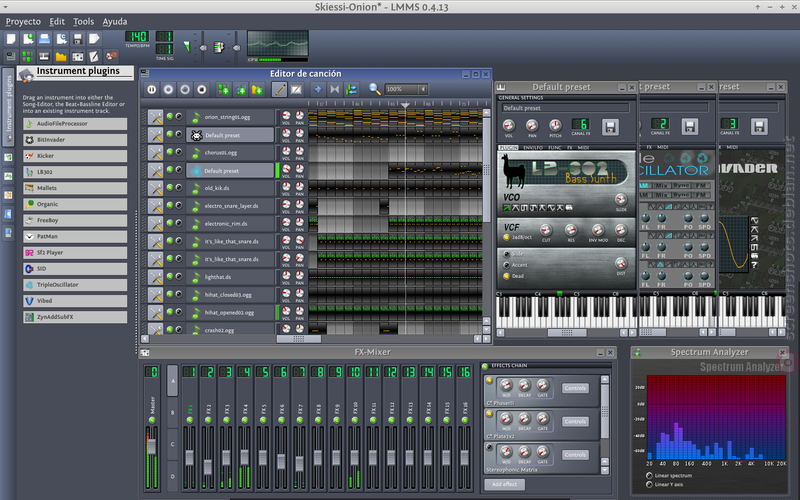The image size is (800, 500).
Task: Click the magnifier zoom icon in the song editor
Action: point(374,89)
